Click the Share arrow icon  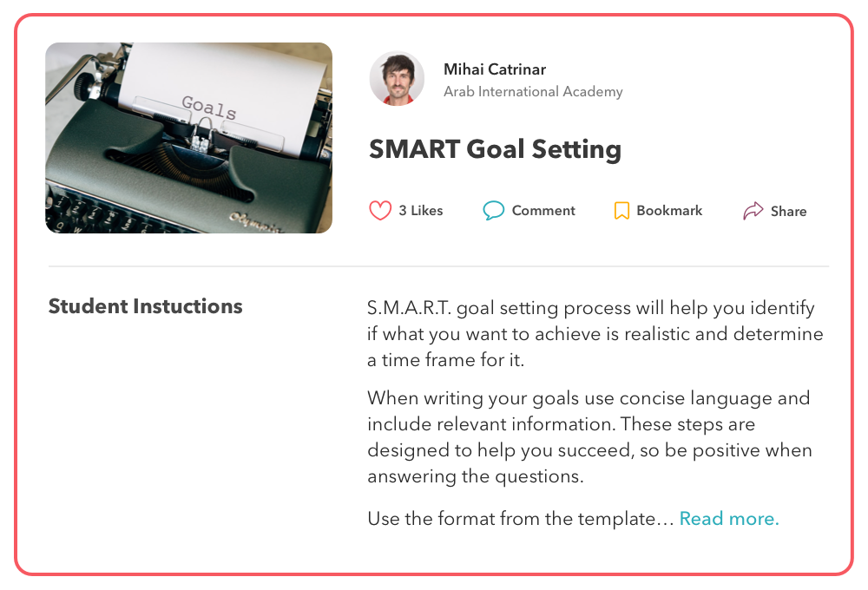point(753,210)
